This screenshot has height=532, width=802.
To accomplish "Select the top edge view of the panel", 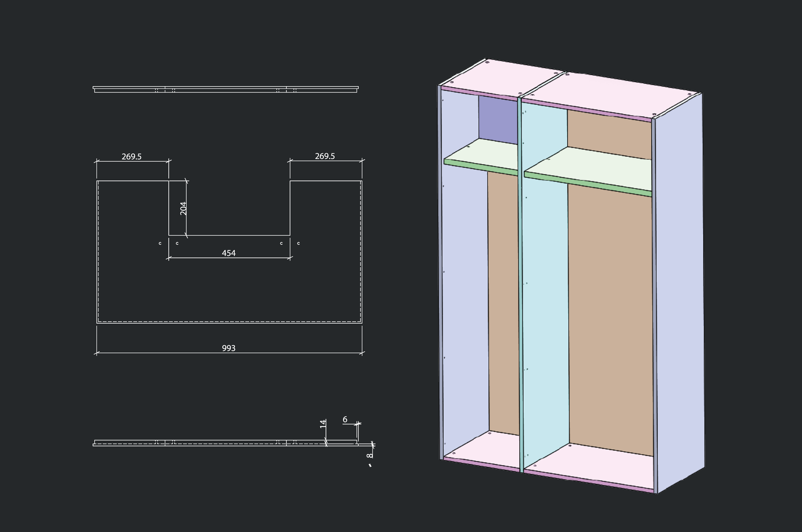I will (226, 89).
